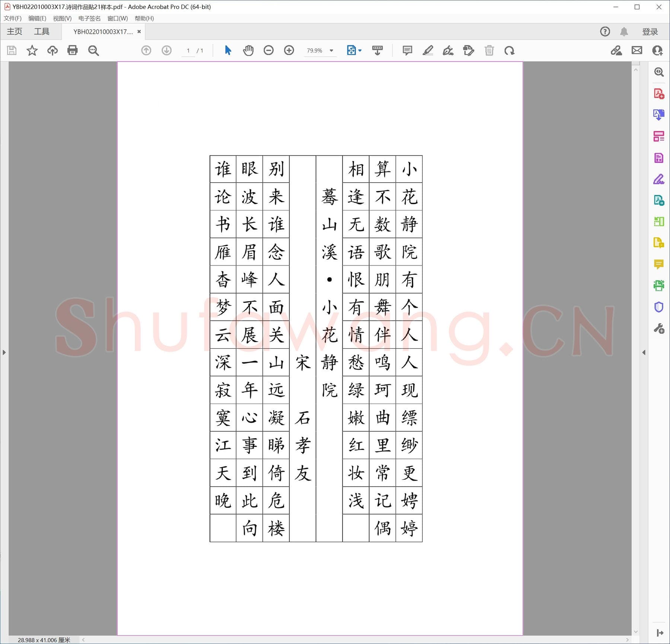Viewport: 670px width, 644px height.
Task: Open the yellow page tool in sidebar
Action: coord(659,243)
